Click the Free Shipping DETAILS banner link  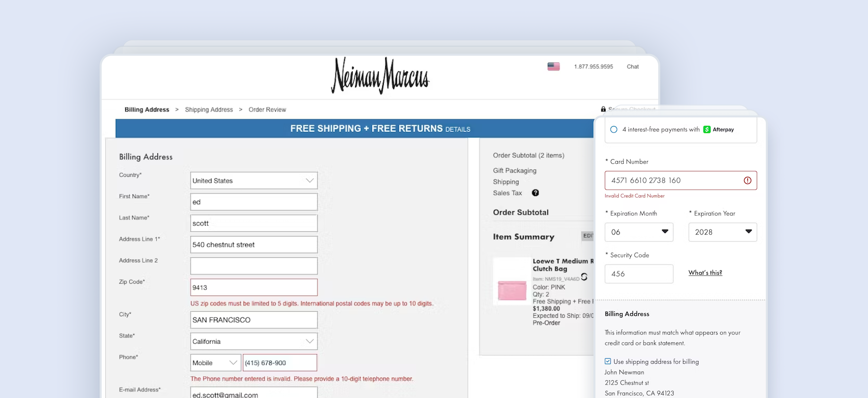[x=458, y=130]
